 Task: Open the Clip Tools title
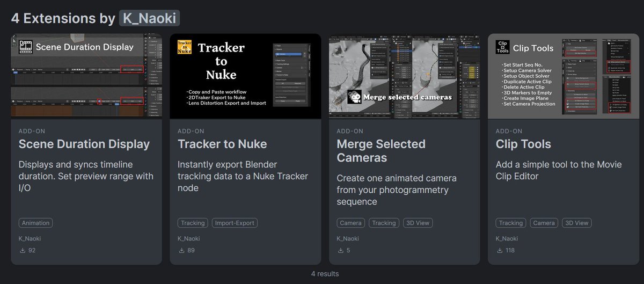tap(523, 144)
